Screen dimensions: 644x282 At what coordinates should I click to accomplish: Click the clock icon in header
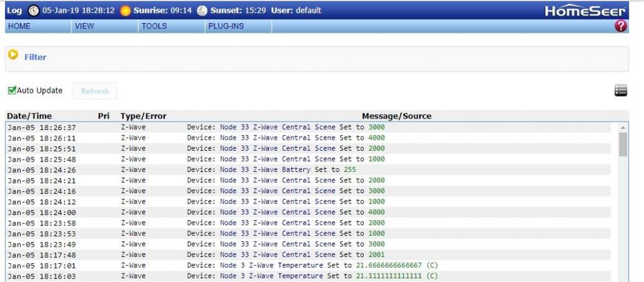pos(33,11)
